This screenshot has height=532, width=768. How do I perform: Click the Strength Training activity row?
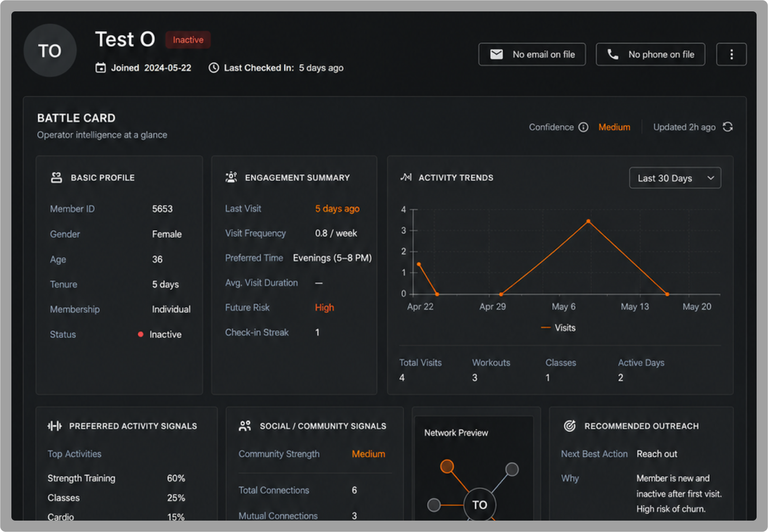click(116, 478)
